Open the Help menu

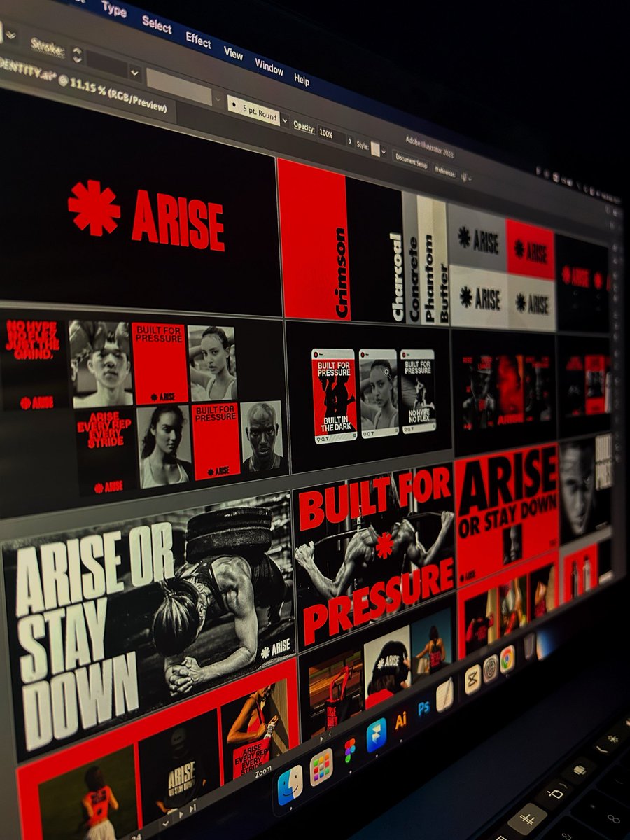coord(302,80)
